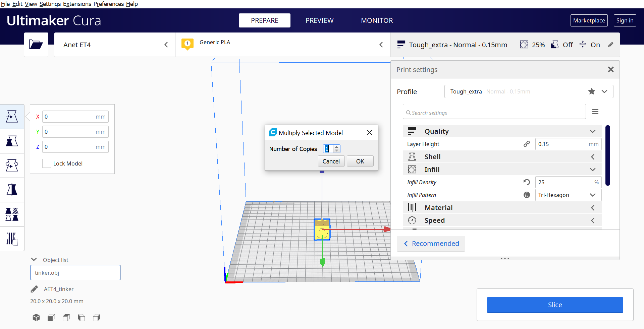Screen dimensions: 644x329
Task: Collapse the Quality section
Action: click(x=502, y=131)
